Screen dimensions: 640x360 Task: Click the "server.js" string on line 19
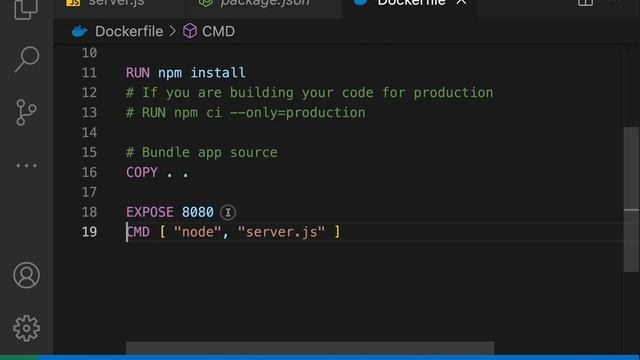282,232
